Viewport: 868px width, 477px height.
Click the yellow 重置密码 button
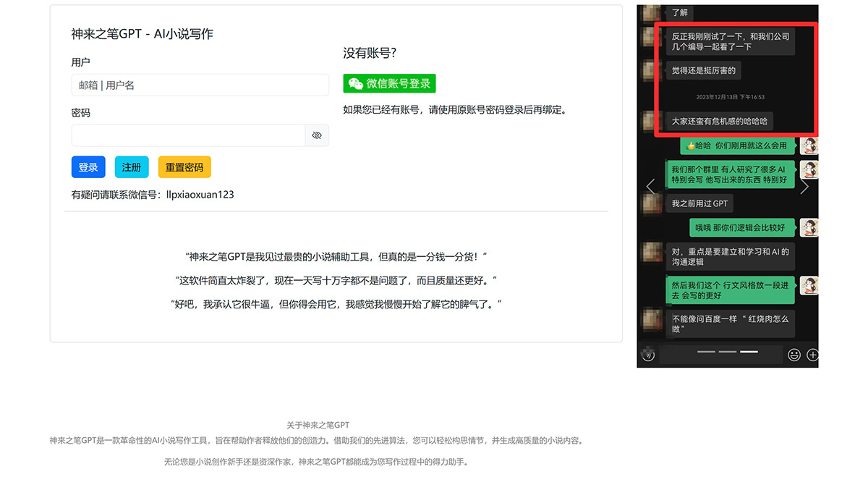184,166
